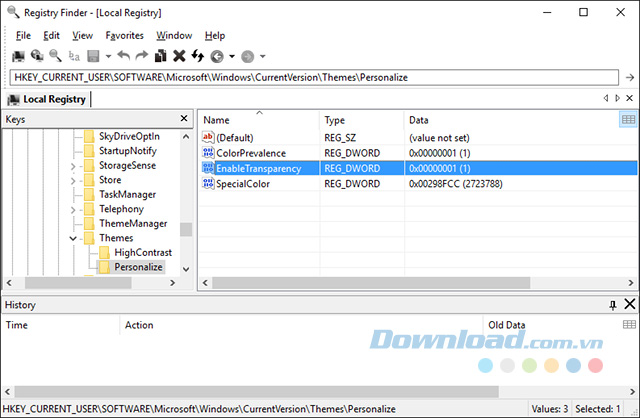The width and height of the screenshot is (640, 418).
Task: Navigate forward with round arrow icon
Action: pos(248,56)
